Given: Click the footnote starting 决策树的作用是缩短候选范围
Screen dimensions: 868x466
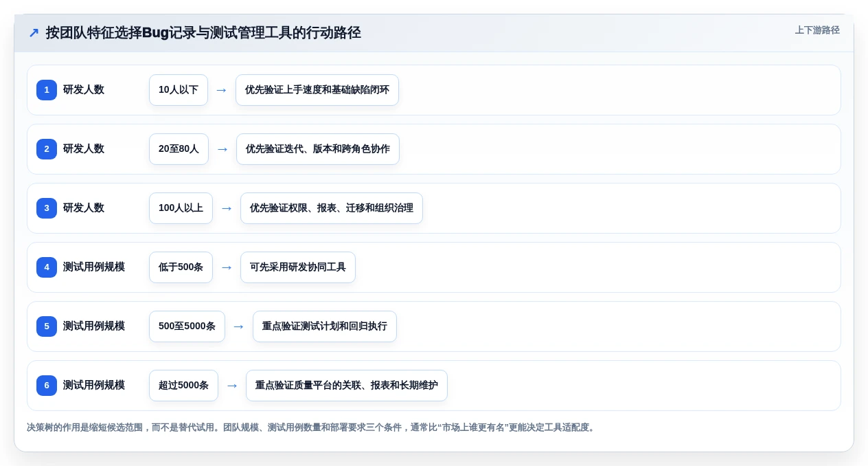Looking at the screenshot, I should click(312, 428).
